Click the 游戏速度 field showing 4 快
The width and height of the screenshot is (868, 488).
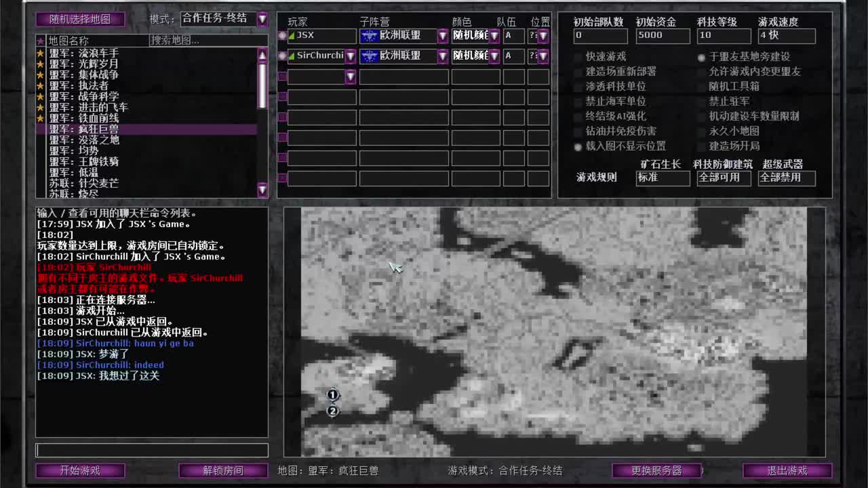(x=787, y=35)
